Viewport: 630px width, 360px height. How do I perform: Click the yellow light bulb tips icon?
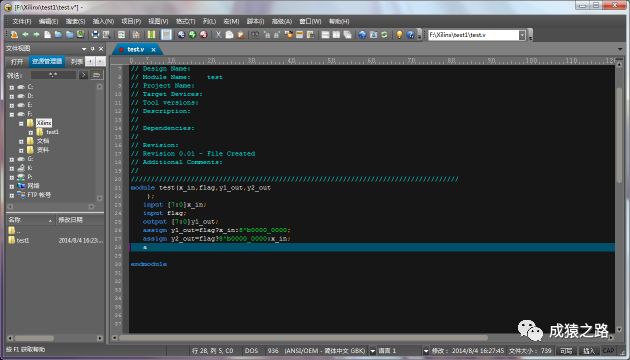point(399,35)
